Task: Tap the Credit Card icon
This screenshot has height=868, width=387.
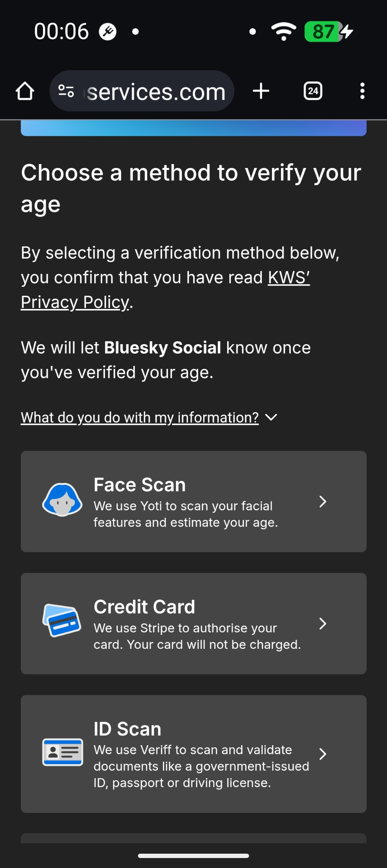Action: click(62, 621)
